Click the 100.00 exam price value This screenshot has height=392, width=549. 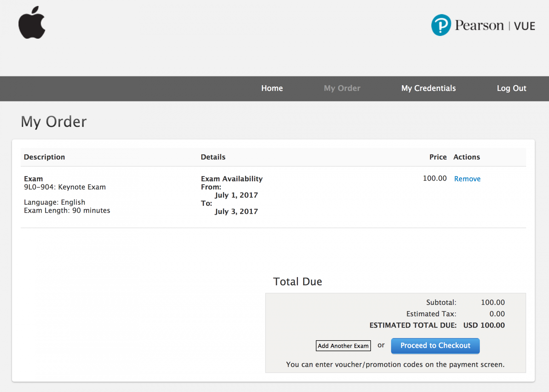[x=435, y=178]
